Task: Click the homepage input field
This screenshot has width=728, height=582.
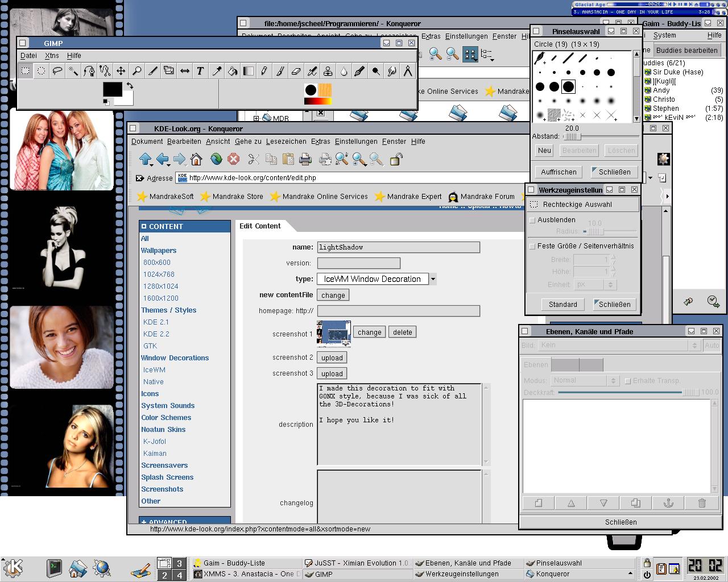Action: point(398,311)
